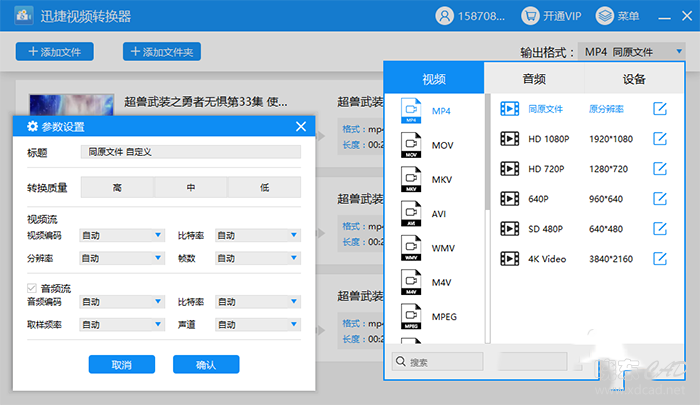Click the first video thumbnail

(x=71, y=104)
